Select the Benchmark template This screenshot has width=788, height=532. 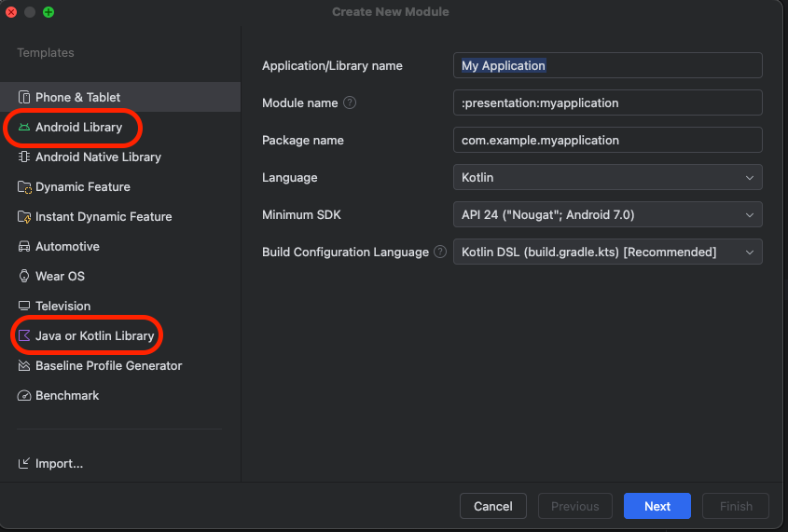[x=120, y=395]
